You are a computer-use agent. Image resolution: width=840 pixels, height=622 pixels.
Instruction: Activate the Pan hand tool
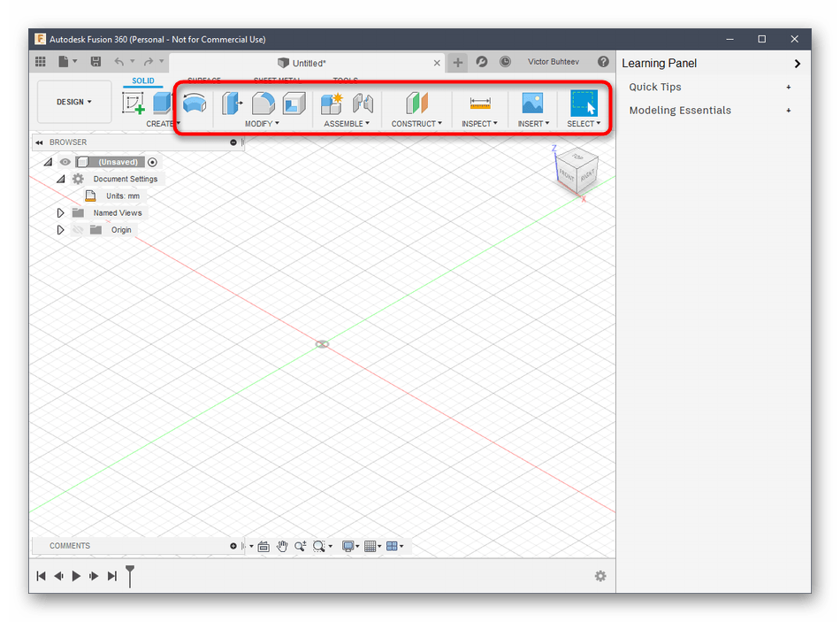point(282,546)
